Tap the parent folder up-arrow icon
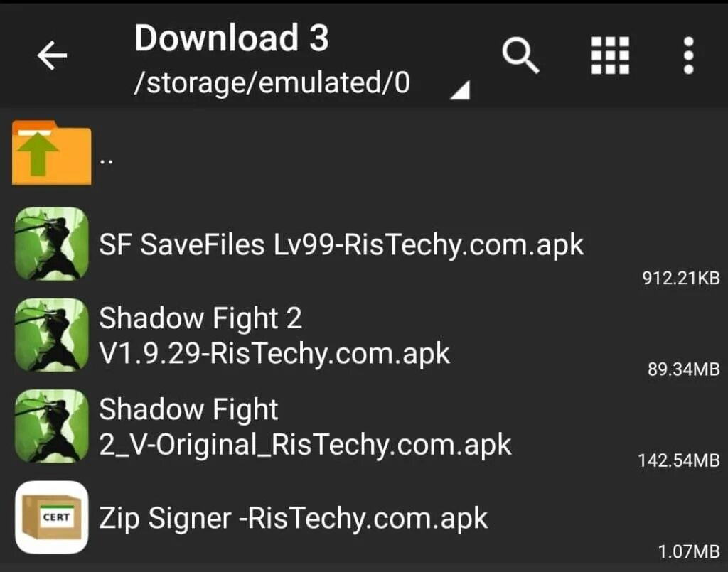This screenshot has height=572, width=728. pos(51,153)
